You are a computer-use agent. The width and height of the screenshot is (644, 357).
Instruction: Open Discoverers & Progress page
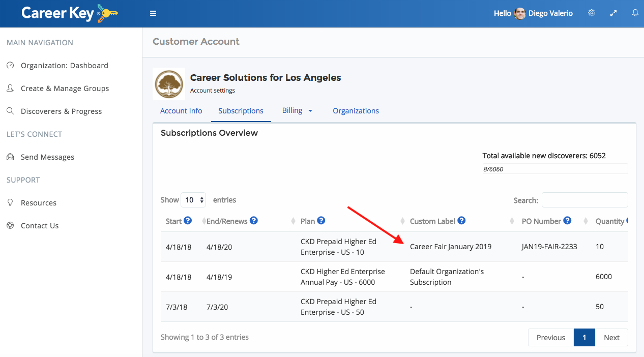(62, 111)
